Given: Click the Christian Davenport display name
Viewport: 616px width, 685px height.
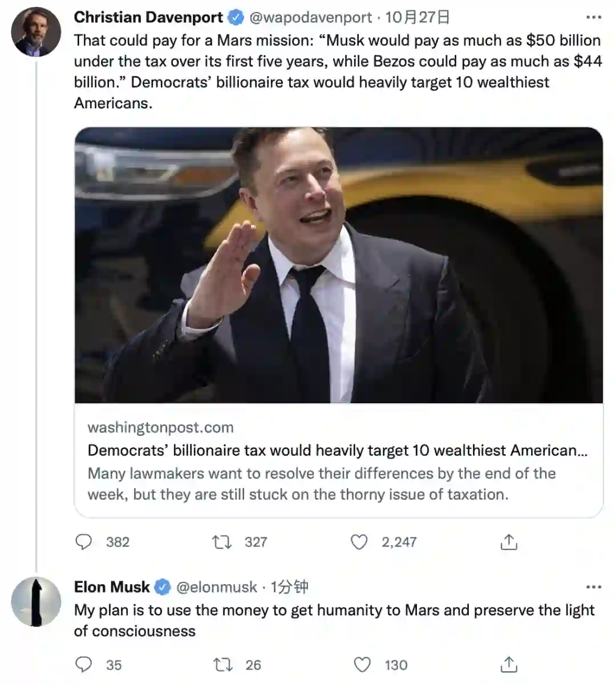Looking at the screenshot, I should pyautogui.click(x=148, y=17).
